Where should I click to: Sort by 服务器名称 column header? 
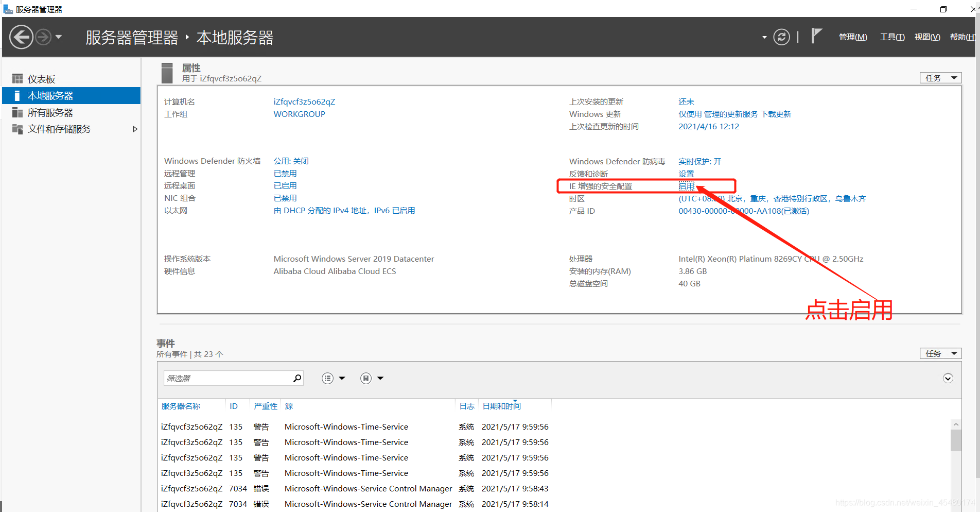pos(181,406)
